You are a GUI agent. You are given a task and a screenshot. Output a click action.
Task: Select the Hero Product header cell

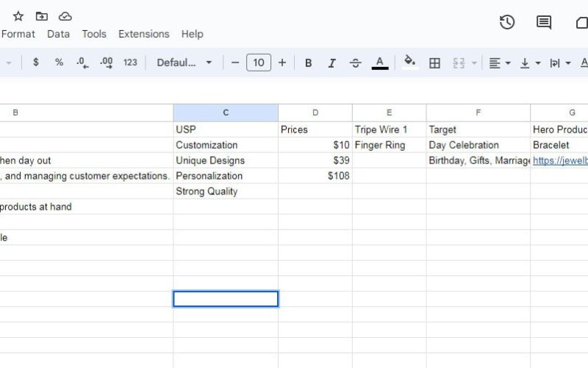point(559,130)
